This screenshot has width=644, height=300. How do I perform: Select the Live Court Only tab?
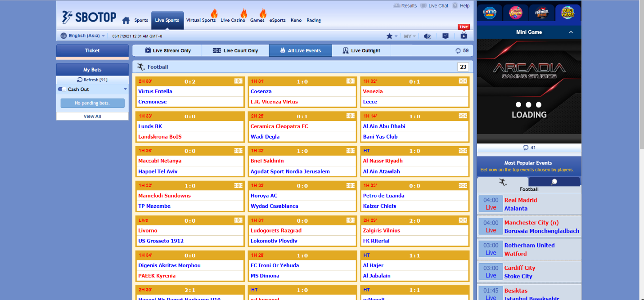[235, 51]
